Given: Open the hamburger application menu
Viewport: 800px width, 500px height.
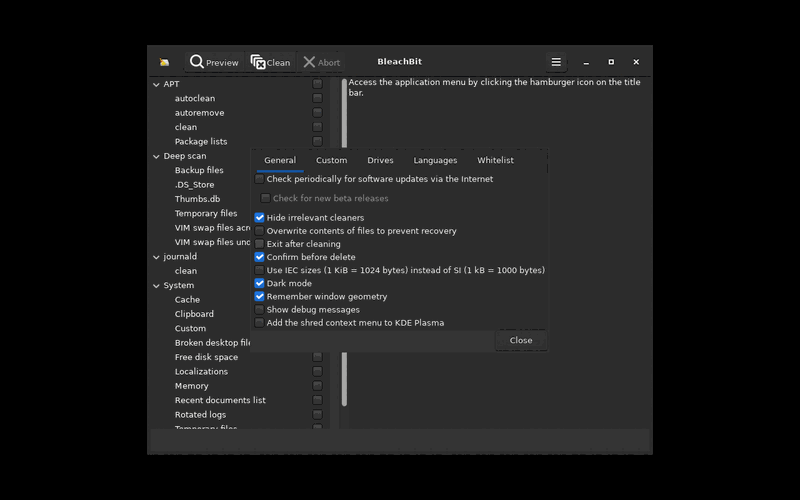Looking at the screenshot, I should click(x=556, y=62).
